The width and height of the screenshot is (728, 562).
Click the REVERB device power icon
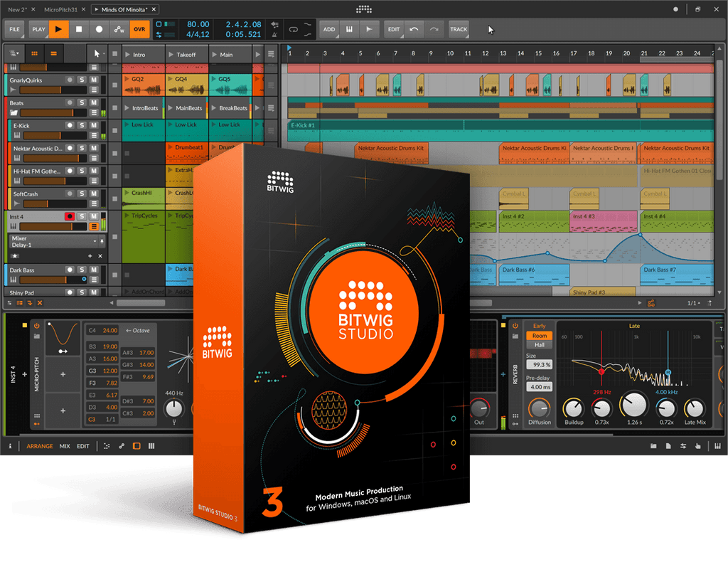[515, 326]
